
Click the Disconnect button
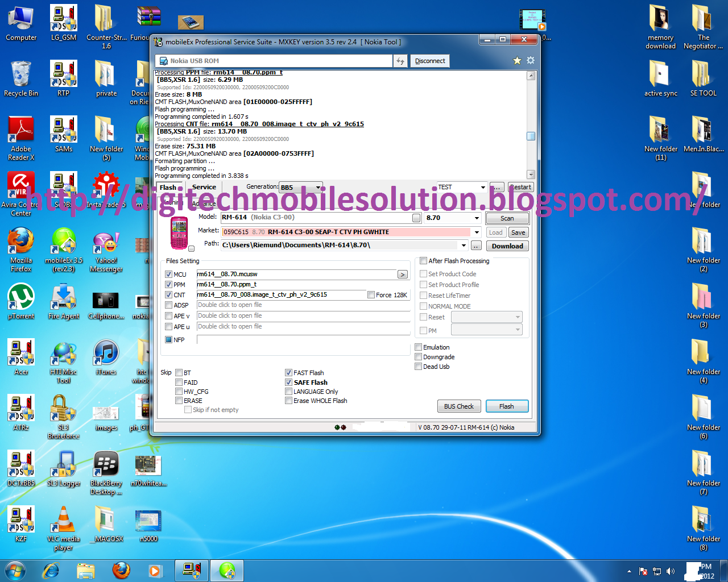pyautogui.click(x=430, y=61)
